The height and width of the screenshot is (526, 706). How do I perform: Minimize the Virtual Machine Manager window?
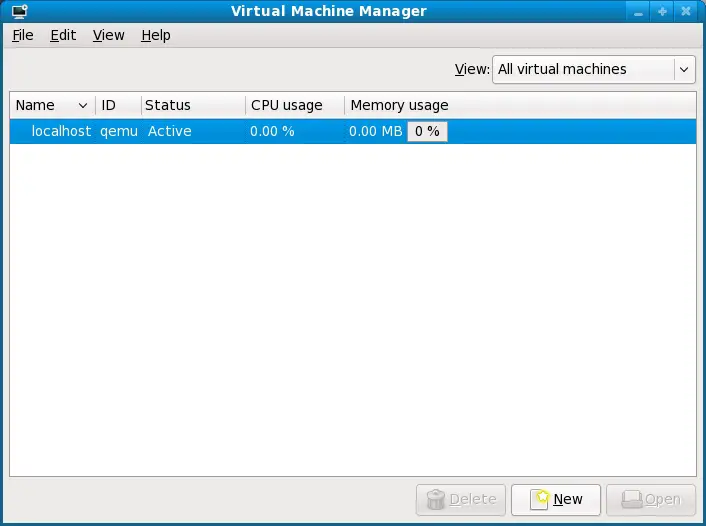coord(638,12)
